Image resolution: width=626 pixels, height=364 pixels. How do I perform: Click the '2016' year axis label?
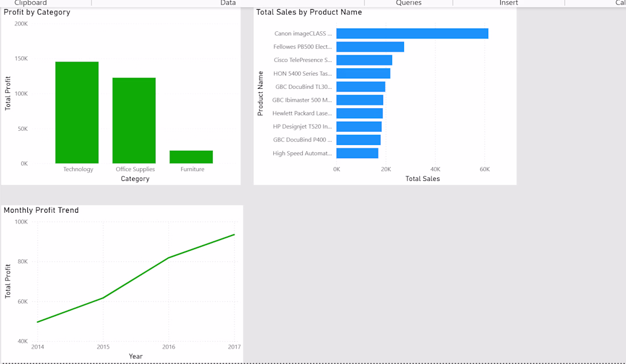coord(168,347)
